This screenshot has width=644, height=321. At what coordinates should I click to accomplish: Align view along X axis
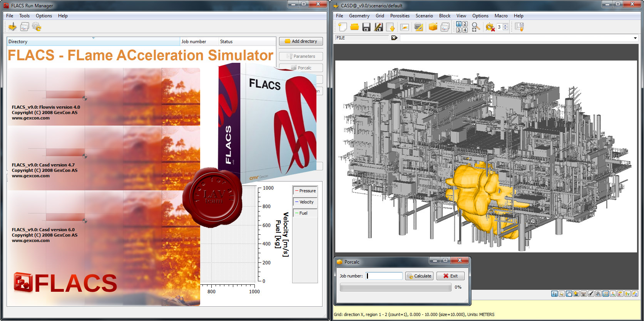click(x=620, y=294)
